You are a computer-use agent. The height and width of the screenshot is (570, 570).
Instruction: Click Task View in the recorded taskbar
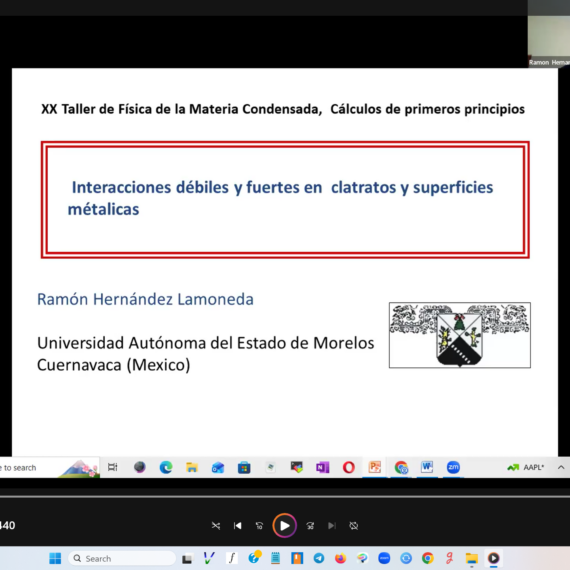coord(113,467)
